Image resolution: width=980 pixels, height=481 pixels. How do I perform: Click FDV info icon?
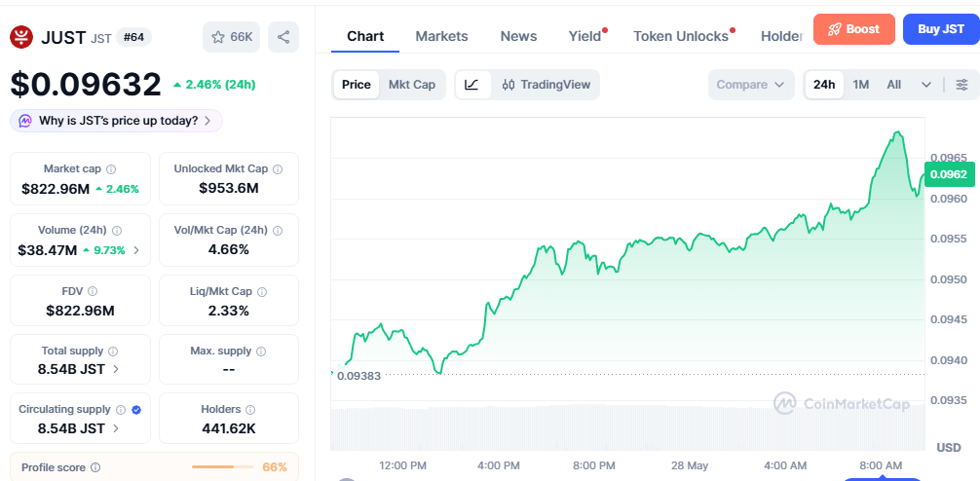pos(93,291)
